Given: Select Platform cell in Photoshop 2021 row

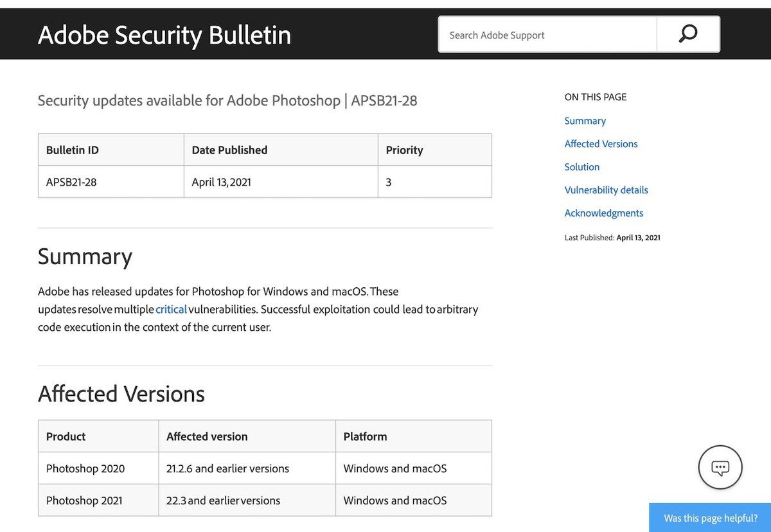Looking at the screenshot, I should tap(414, 501).
